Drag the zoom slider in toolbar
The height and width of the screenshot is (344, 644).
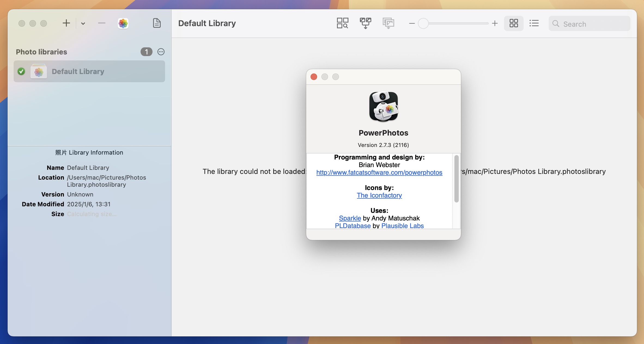pos(423,23)
